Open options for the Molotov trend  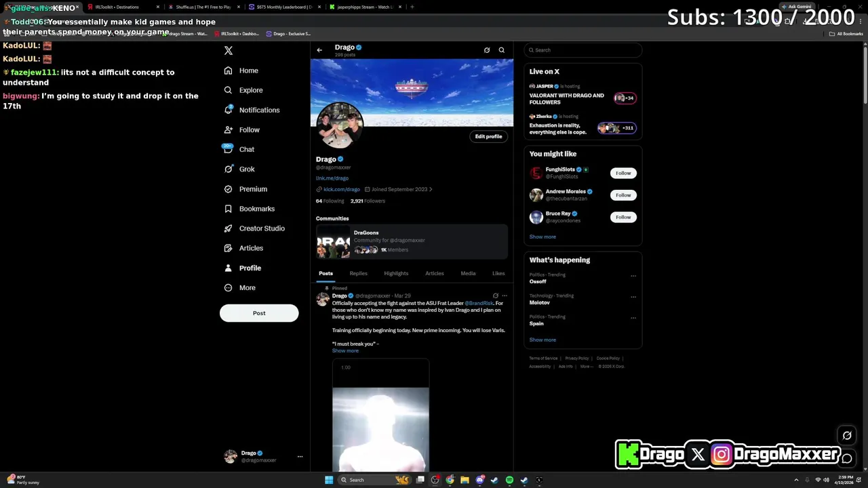633,297
